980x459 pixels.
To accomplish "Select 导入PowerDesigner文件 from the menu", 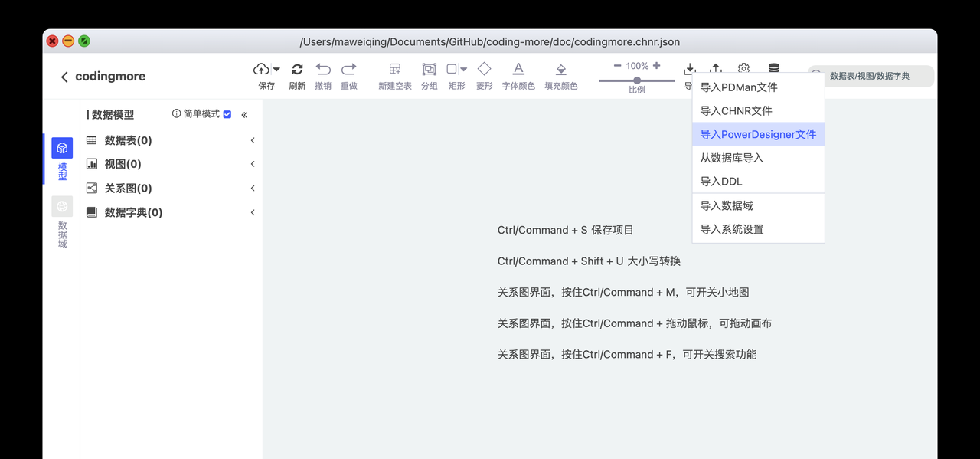I will [758, 133].
